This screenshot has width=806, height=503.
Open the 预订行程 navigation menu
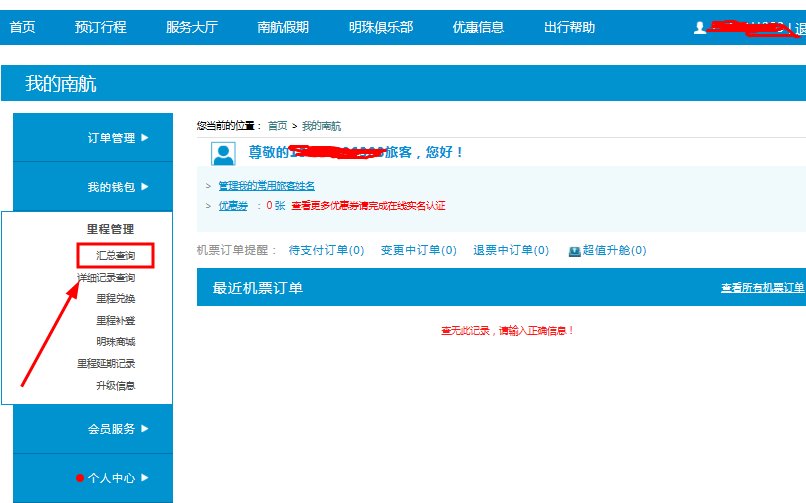(x=100, y=27)
